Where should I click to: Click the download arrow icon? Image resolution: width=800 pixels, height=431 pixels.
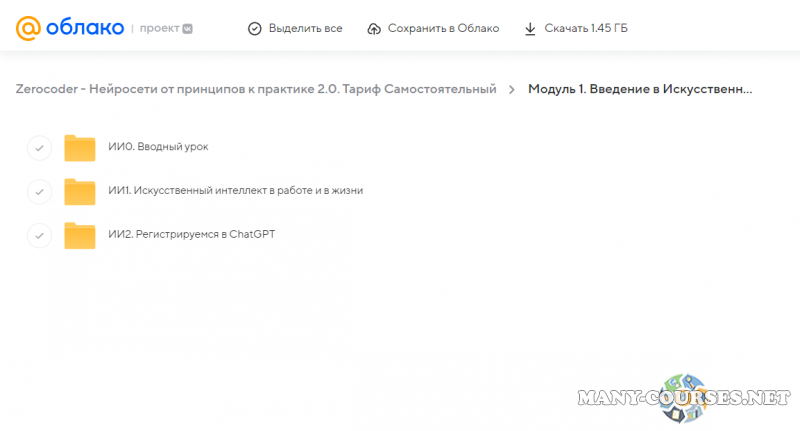click(530, 28)
